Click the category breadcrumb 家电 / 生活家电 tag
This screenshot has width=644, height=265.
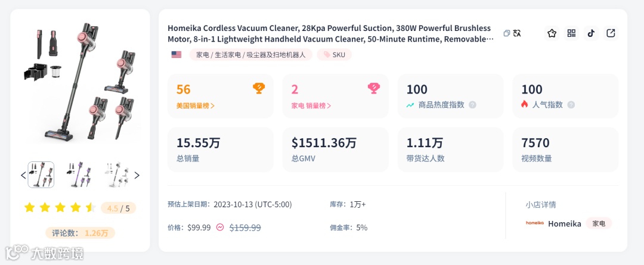250,55
